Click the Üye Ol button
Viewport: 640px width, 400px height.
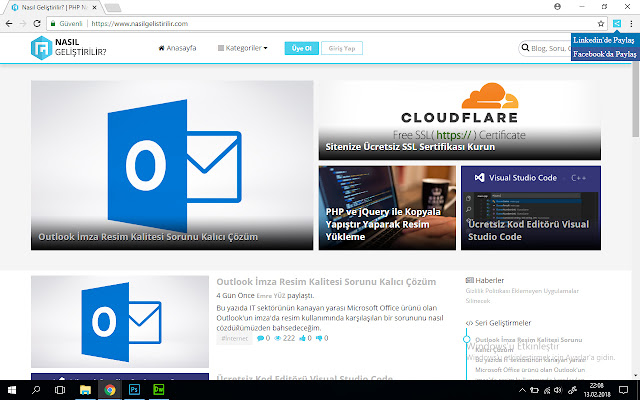(300, 47)
